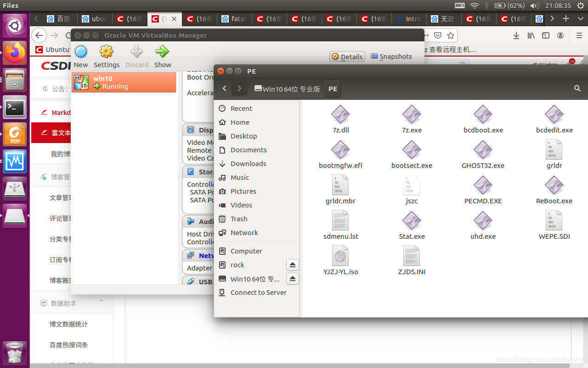Image resolution: width=588 pixels, height=368 pixels.
Task: Open Terminal from the dock
Action: tap(15, 108)
